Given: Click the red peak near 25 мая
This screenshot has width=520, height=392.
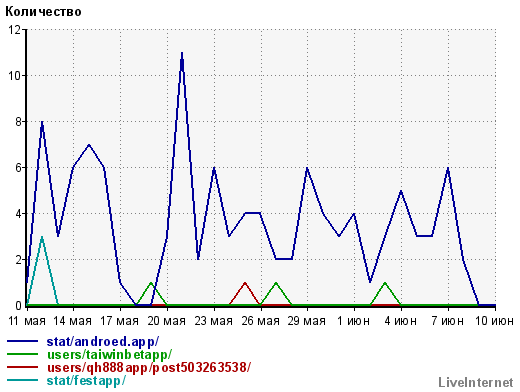Looking at the screenshot, I should click(245, 283).
